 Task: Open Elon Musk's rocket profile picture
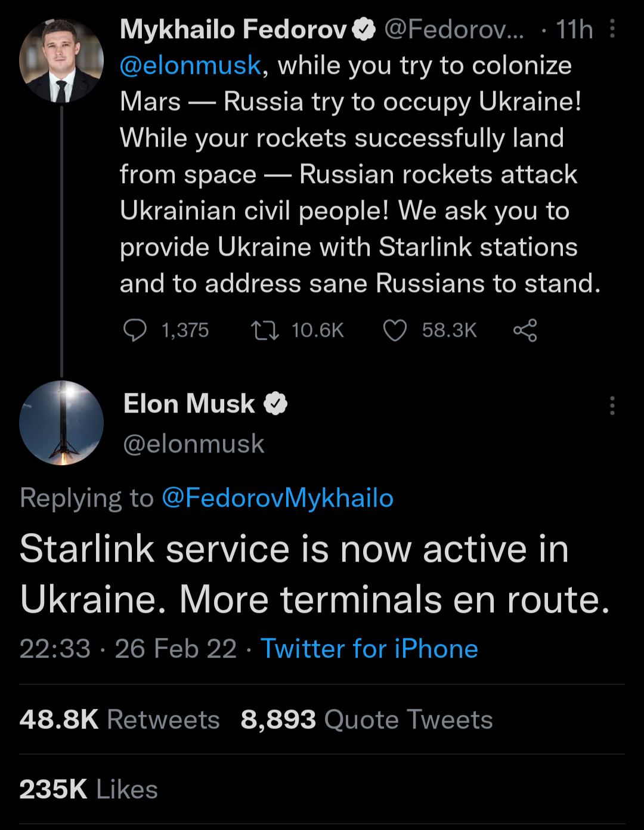(x=61, y=423)
